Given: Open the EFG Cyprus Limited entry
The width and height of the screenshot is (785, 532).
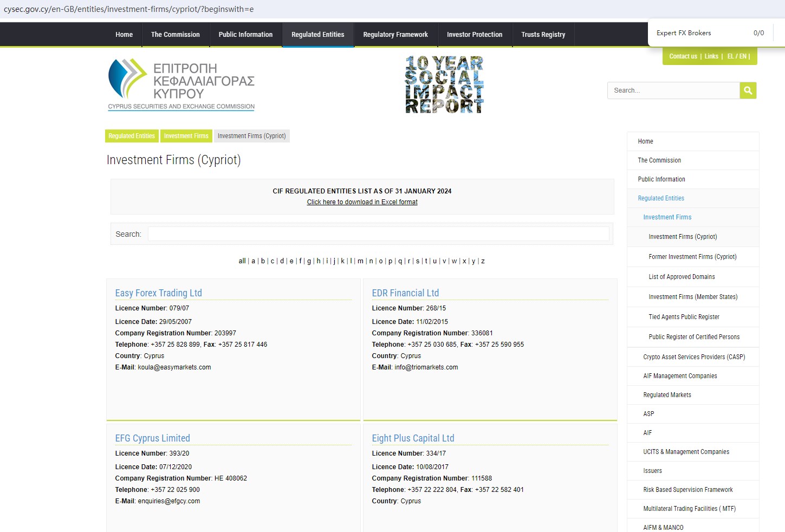Looking at the screenshot, I should click(x=152, y=438).
